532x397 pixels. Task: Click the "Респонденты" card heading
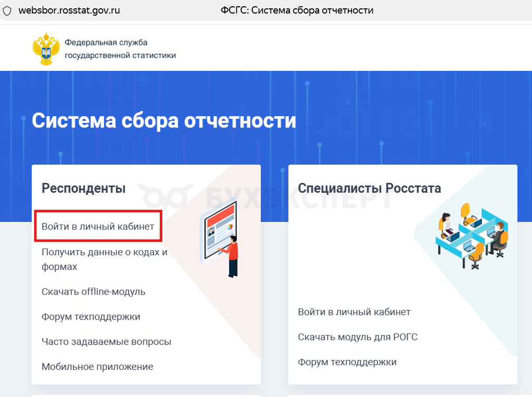coord(83,188)
